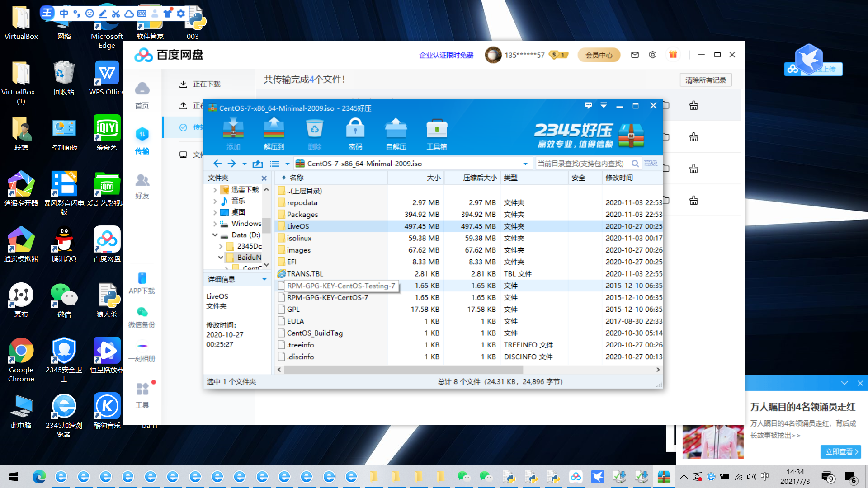Click the search magnifier icon in 2345好压

635,164
